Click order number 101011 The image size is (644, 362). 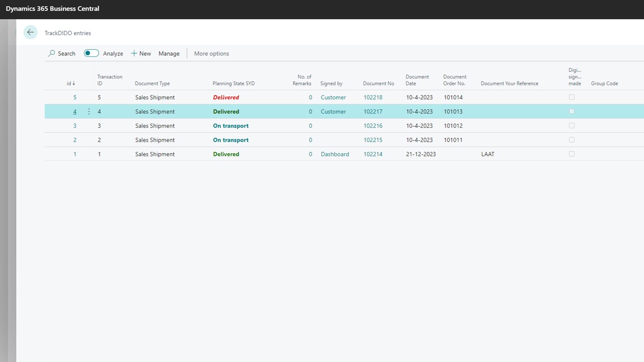[x=453, y=140]
